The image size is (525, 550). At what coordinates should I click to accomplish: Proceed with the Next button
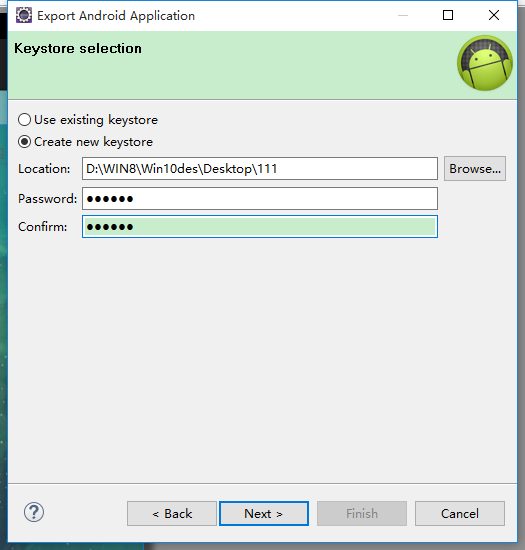[264, 514]
